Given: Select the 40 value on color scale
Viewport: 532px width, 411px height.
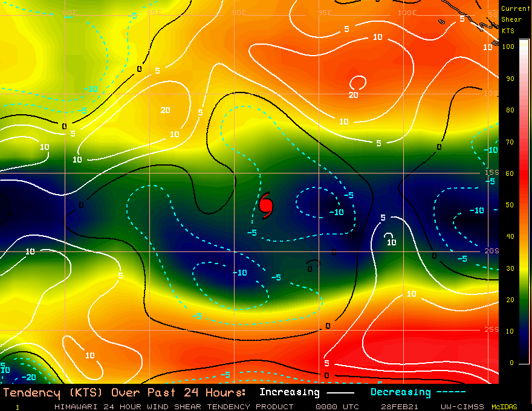Looking at the screenshot, I should 510,236.
